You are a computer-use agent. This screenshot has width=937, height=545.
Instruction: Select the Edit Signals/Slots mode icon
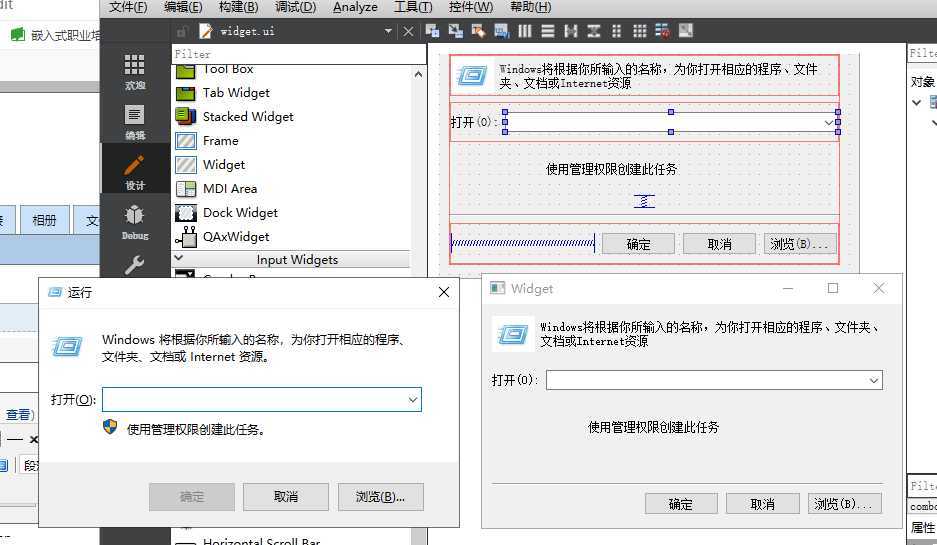coord(455,31)
